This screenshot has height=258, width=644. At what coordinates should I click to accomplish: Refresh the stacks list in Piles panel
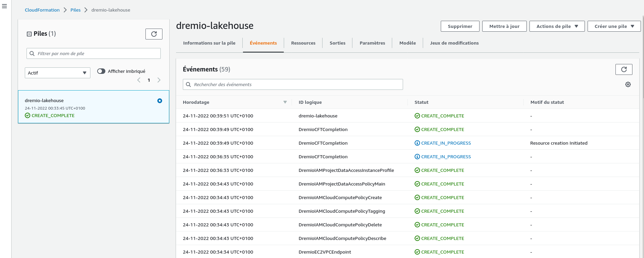[154, 34]
